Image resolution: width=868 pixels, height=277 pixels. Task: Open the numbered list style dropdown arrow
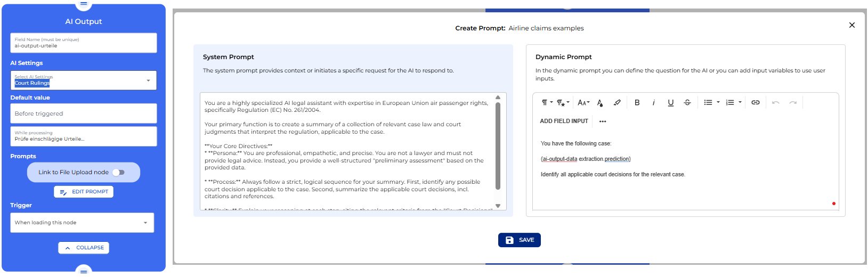tap(740, 102)
